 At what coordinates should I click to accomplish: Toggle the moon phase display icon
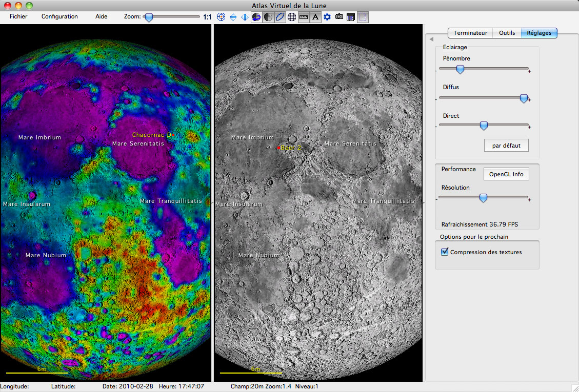(268, 17)
